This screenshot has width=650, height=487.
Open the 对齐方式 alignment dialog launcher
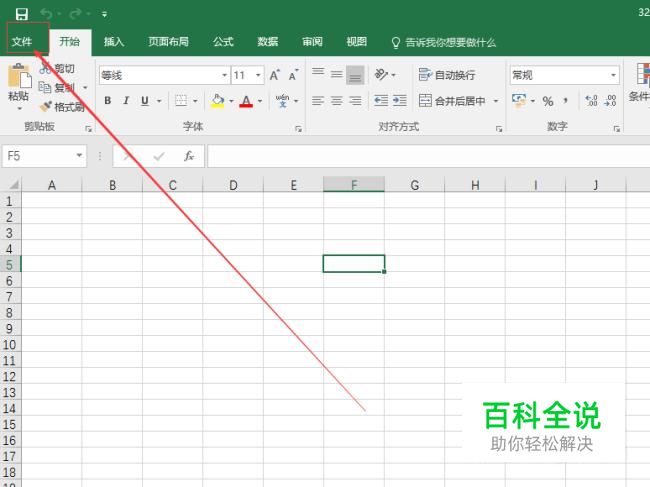coord(499,129)
